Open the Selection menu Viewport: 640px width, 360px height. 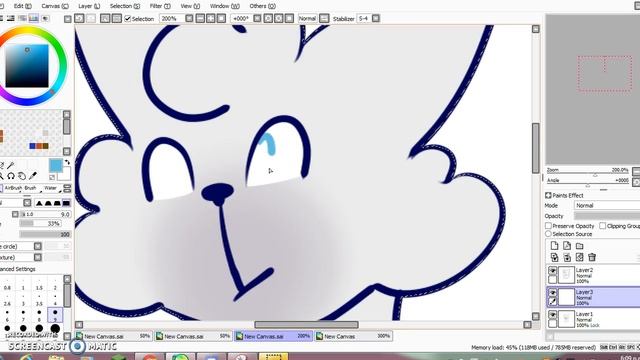coord(124,6)
